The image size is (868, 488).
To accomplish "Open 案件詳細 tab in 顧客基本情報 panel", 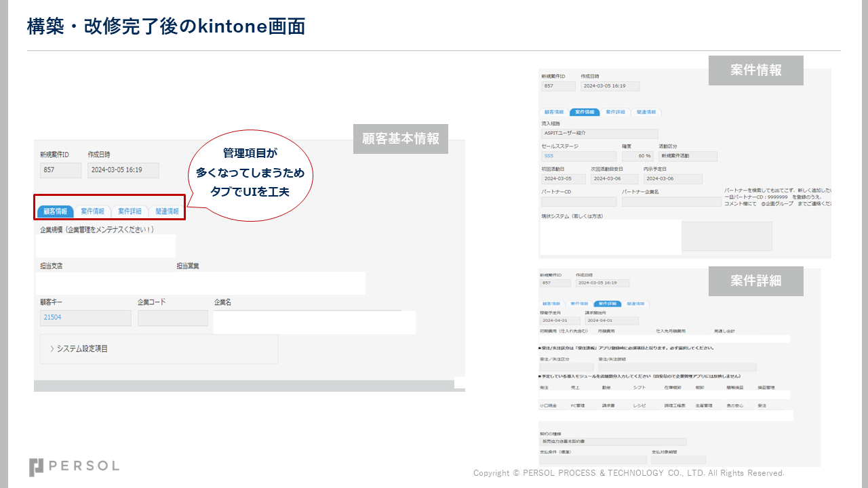I will [x=130, y=211].
